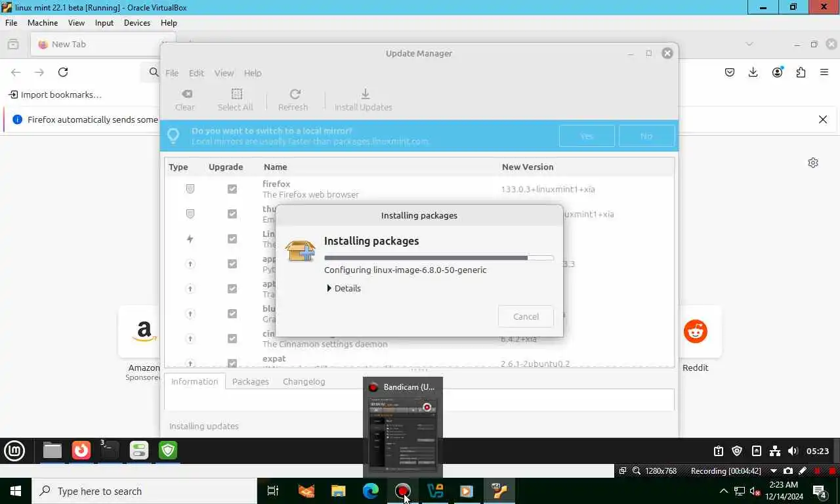The image size is (840, 504).
Task: Open Firefox downloads arrow icon
Action: click(x=753, y=72)
